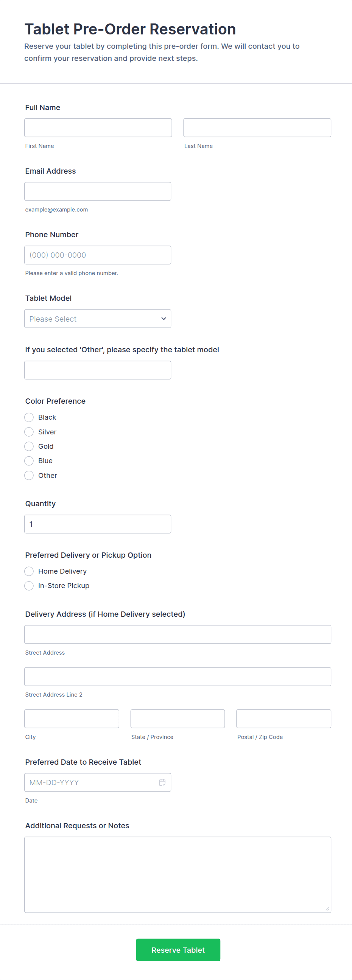Focus the Street Address field

(178, 634)
